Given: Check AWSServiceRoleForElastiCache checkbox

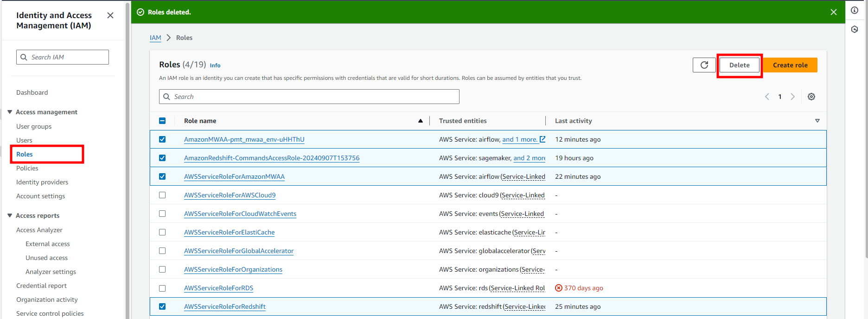Looking at the screenshot, I should (162, 232).
